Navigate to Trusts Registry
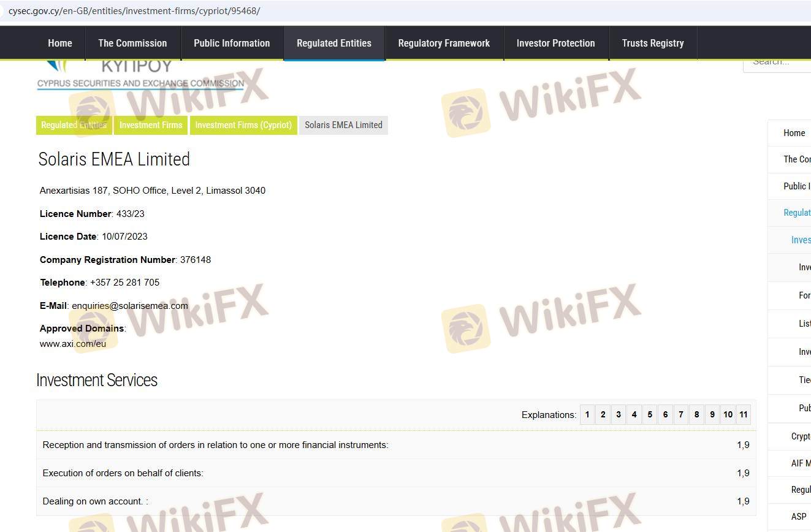 click(652, 43)
